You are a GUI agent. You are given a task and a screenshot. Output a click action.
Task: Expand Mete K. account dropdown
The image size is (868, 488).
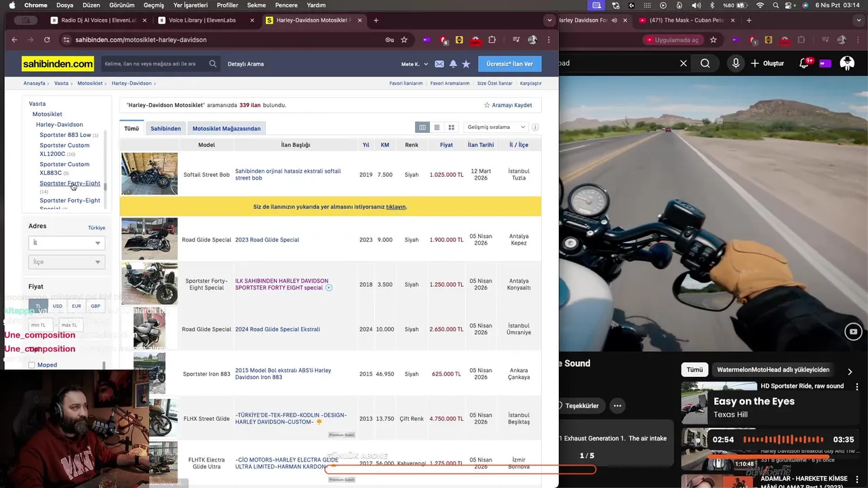[x=415, y=64]
